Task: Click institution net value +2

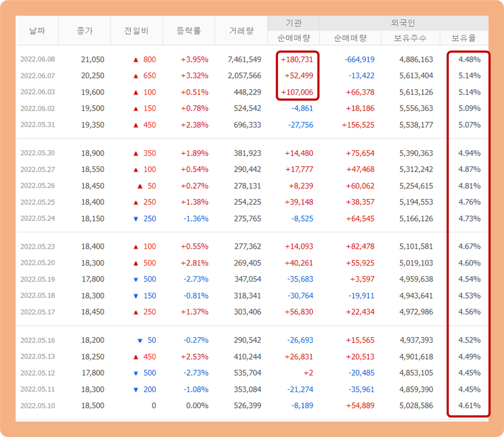Action: click(x=308, y=373)
